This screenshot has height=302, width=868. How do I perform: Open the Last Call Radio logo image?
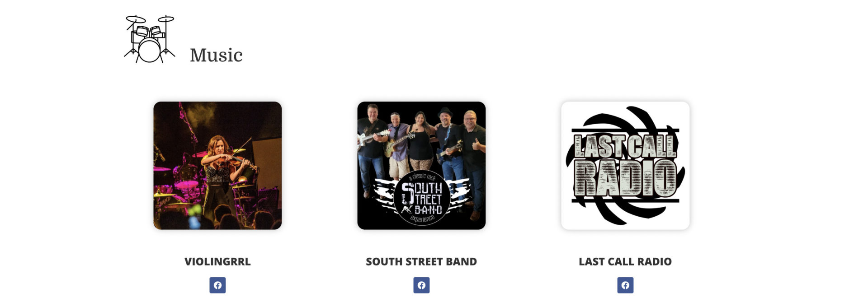point(625,166)
